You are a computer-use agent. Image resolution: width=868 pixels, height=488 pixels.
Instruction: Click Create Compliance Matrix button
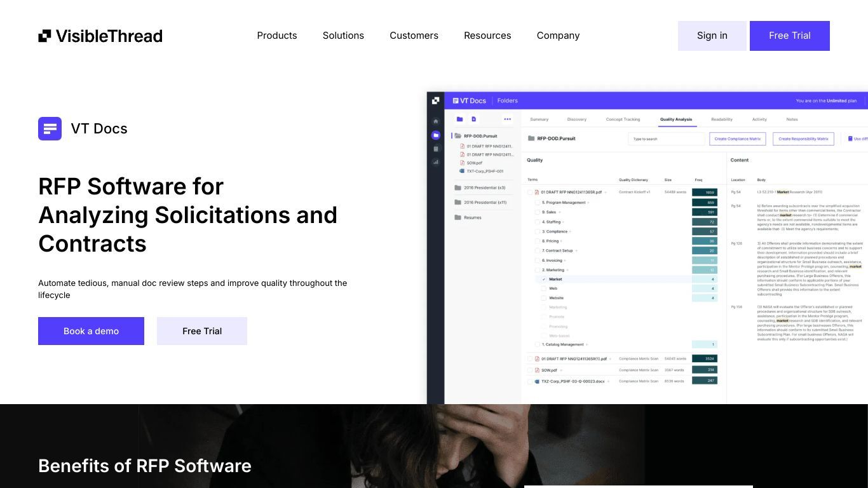738,139
